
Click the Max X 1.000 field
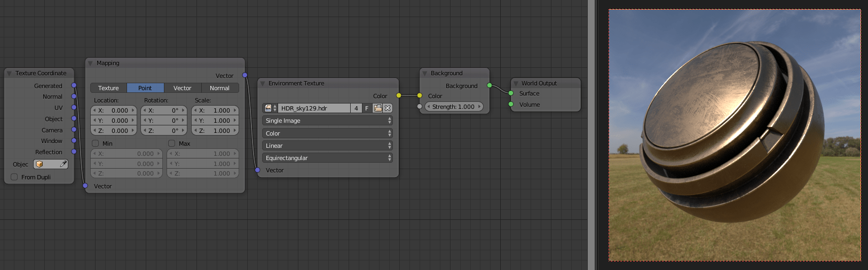[x=203, y=154]
